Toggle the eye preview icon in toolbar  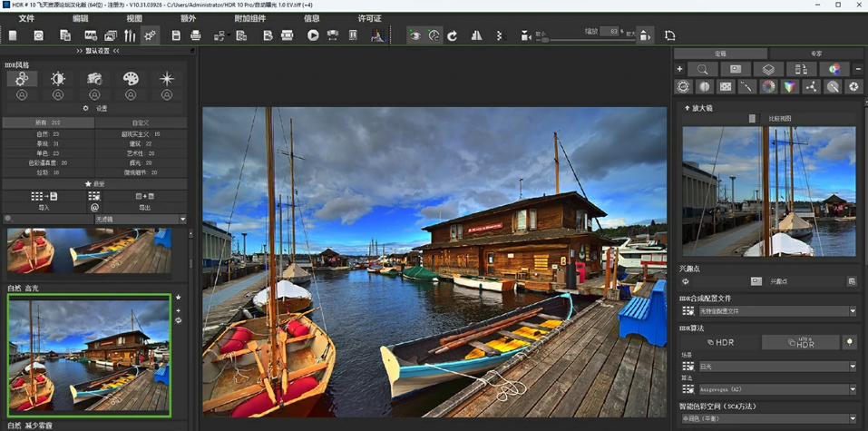(x=415, y=35)
